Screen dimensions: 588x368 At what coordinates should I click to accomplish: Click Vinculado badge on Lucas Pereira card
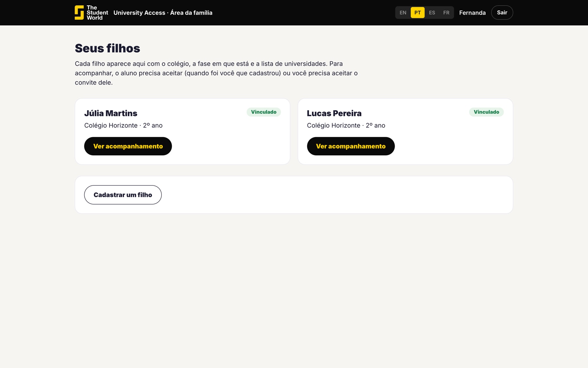(x=486, y=112)
